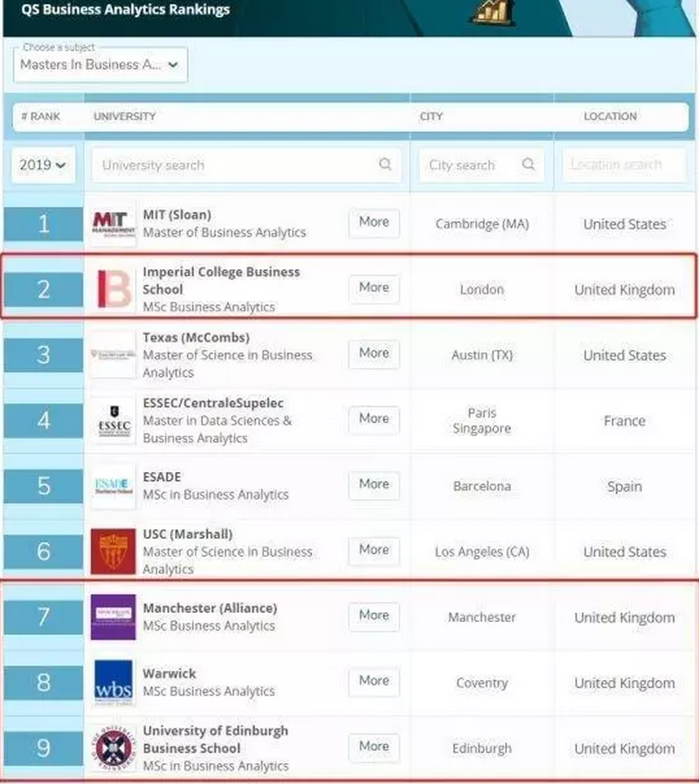
Task: Open the Choose a subject dropdown
Action: pyautogui.click(x=100, y=64)
